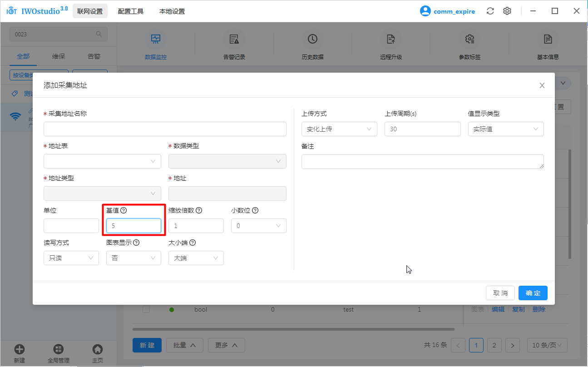
Task: Tick the checkbox in the bool row
Action: [x=146, y=309]
